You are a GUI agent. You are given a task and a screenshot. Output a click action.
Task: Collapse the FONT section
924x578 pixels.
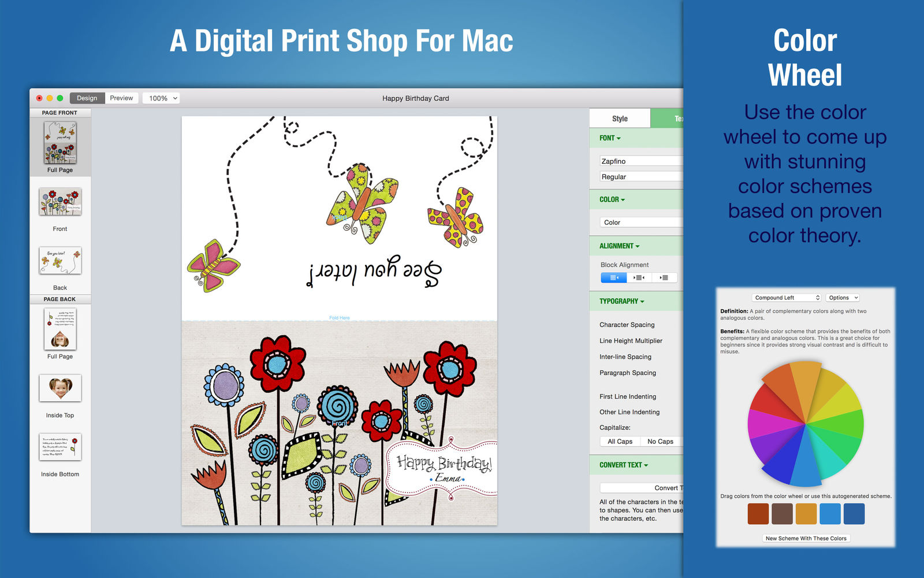pyautogui.click(x=610, y=138)
